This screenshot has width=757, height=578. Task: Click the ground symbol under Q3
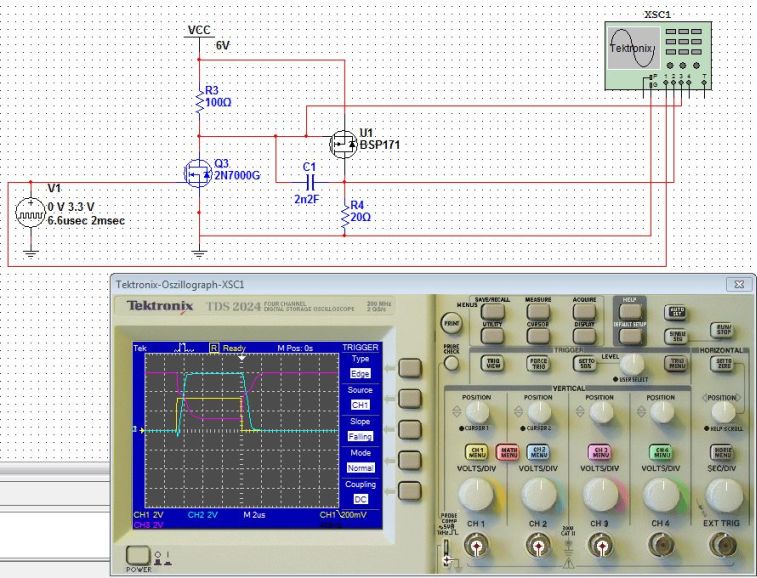click(199, 253)
